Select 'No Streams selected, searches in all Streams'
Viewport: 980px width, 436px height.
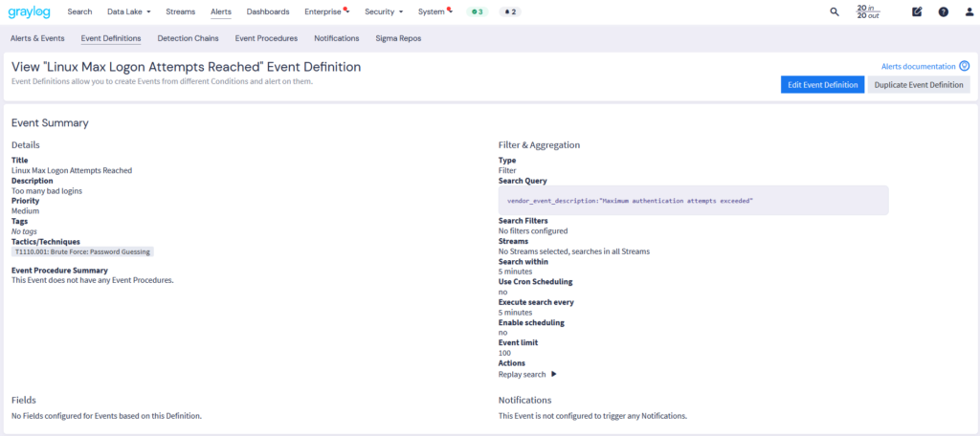pos(574,251)
